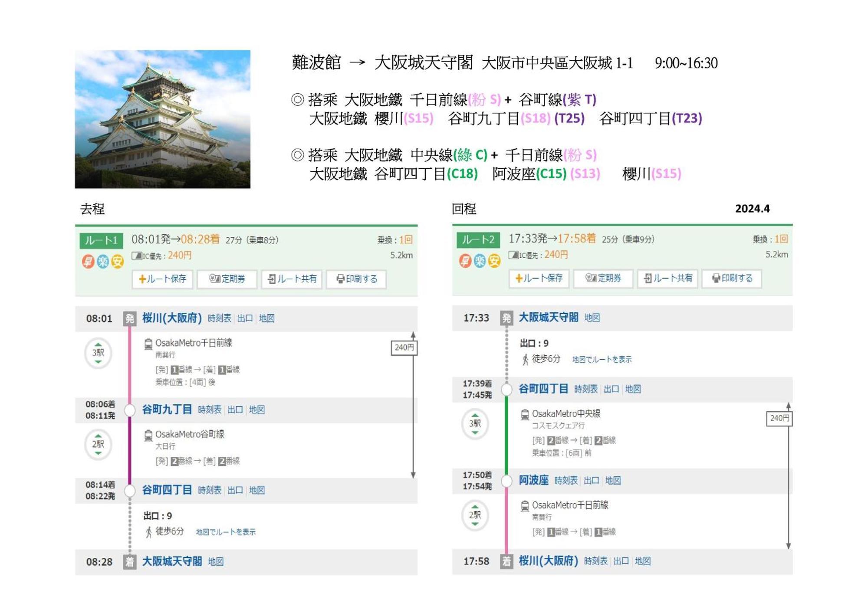
Task: Open 時刻表 for 谷町九丁目
Action: tap(209, 410)
